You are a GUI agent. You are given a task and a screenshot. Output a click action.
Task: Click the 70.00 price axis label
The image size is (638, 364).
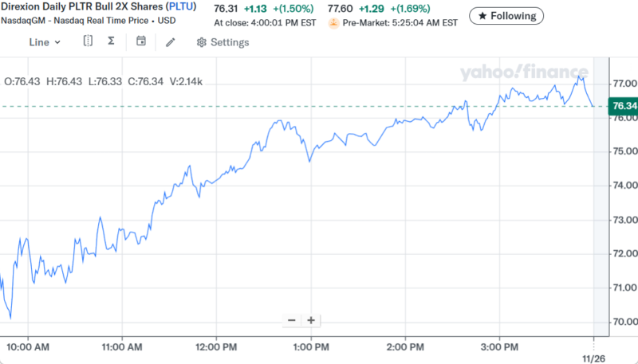click(x=624, y=322)
